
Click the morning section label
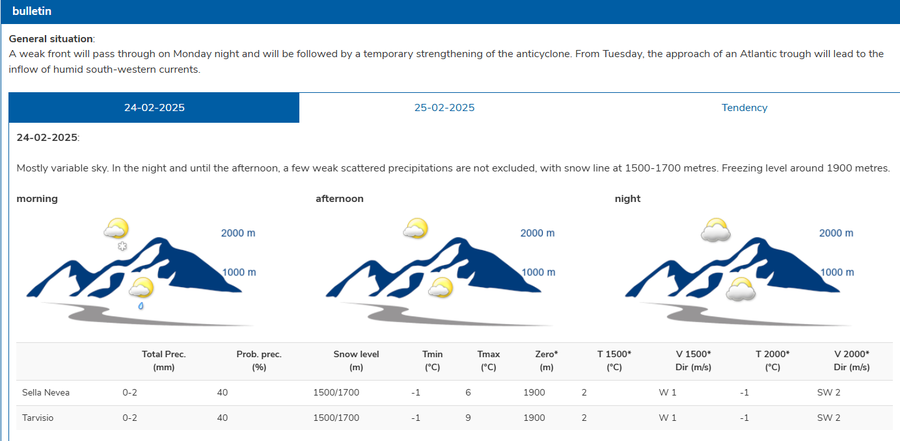[37, 199]
